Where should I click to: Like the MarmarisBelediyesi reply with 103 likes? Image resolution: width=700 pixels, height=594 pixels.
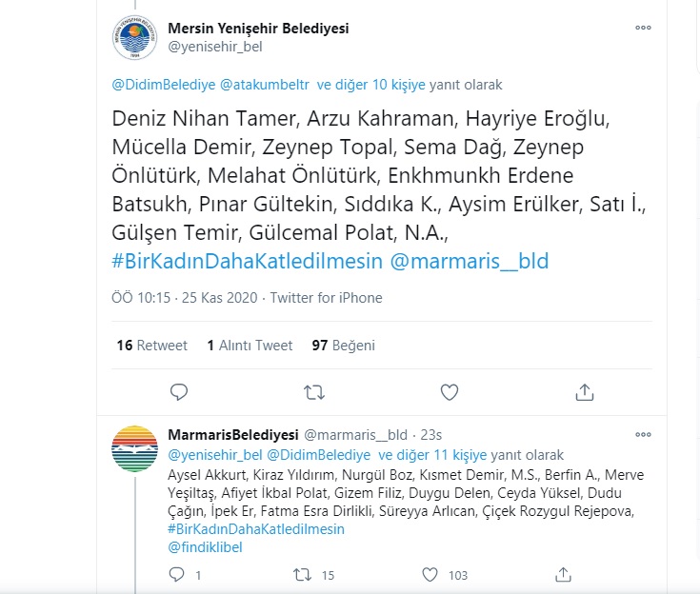pyautogui.click(x=430, y=574)
